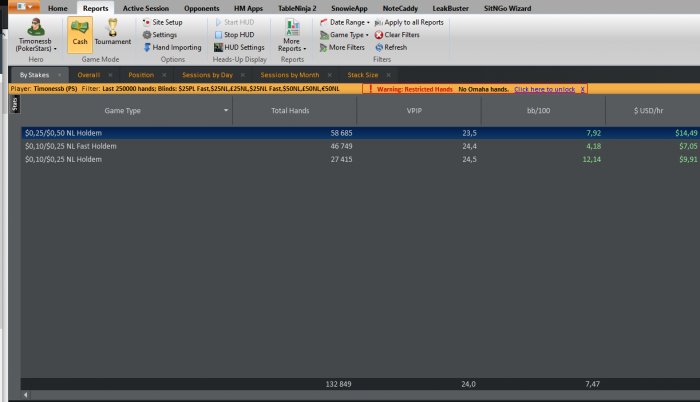Refresh the report

point(391,47)
